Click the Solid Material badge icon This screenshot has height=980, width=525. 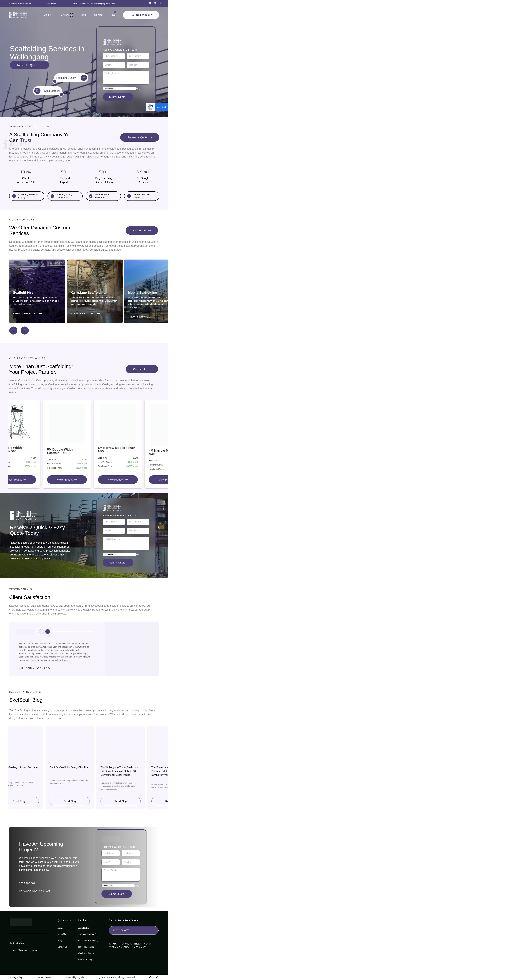pos(37,91)
